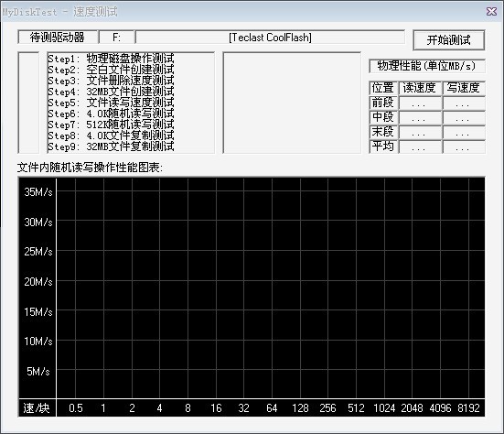Click the empty results output panel
The width and height of the screenshot is (504, 434).
[292, 103]
